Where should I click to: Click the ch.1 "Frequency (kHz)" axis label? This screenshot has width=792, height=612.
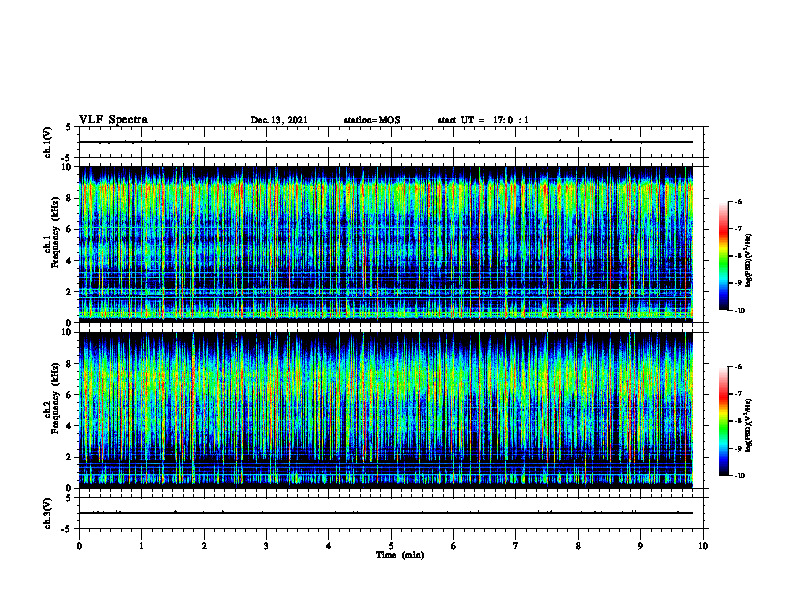point(55,233)
